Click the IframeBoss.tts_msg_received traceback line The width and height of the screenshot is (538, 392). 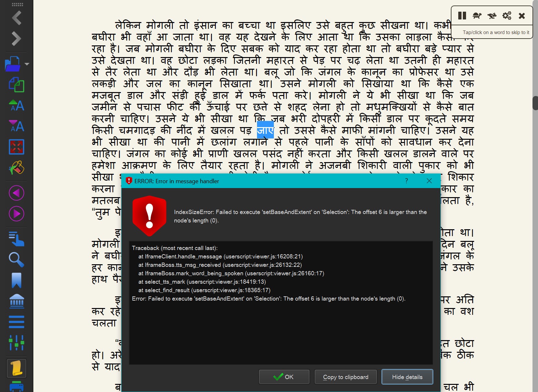[220, 265]
